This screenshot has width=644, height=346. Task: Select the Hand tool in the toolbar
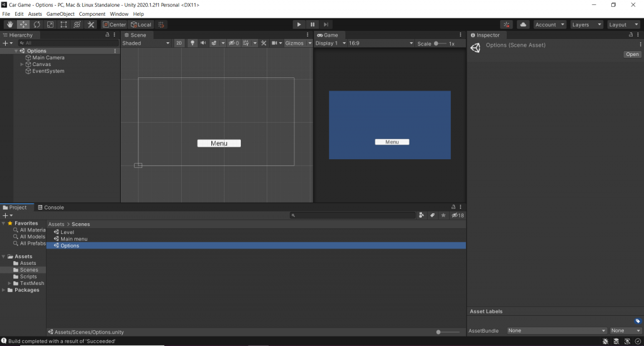click(9, 25)
